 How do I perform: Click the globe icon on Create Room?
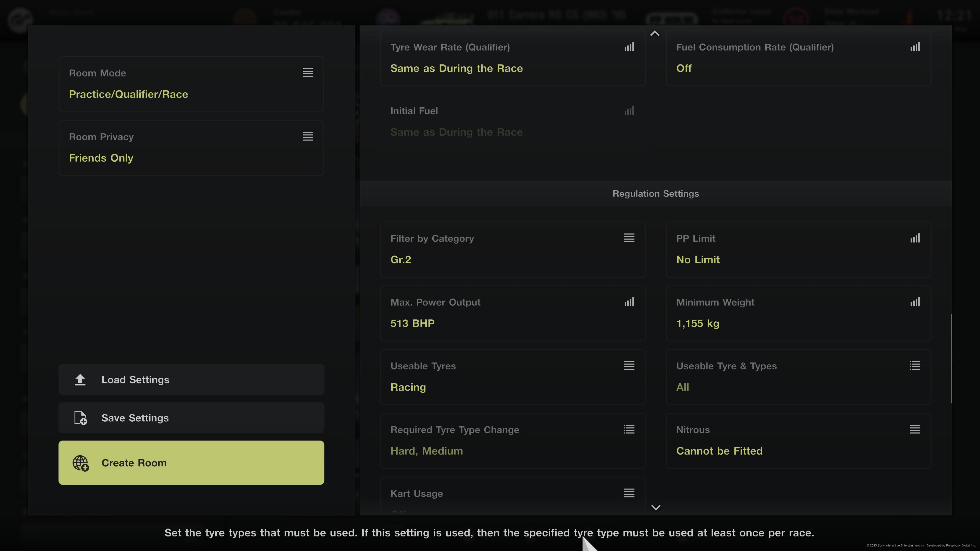(x=81, y=463)
